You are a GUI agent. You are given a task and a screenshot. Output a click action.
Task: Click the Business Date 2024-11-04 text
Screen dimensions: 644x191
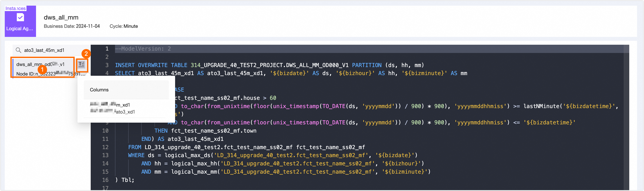pyautogui.click(x=72, y=26)
